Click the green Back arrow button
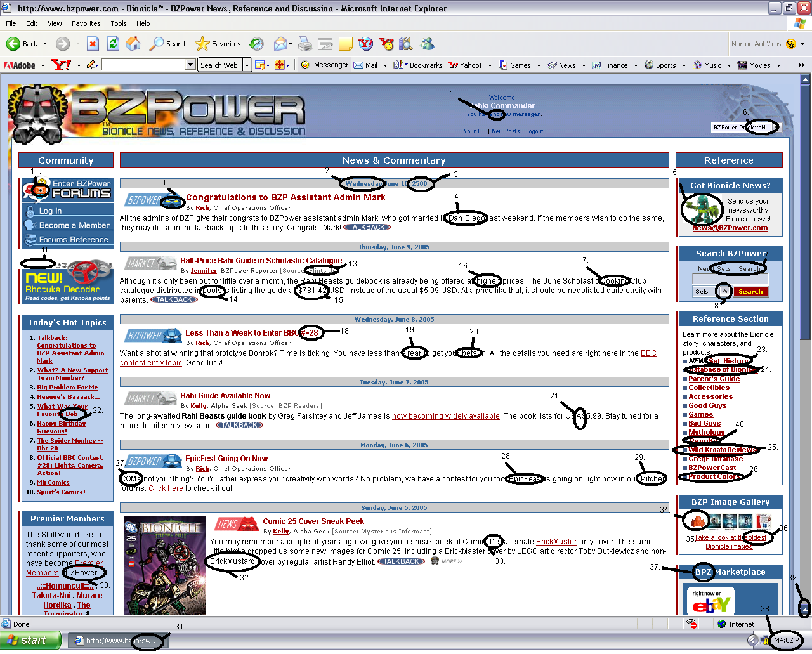Viewport: 812px width, 654px height. [x=22, y=44]
